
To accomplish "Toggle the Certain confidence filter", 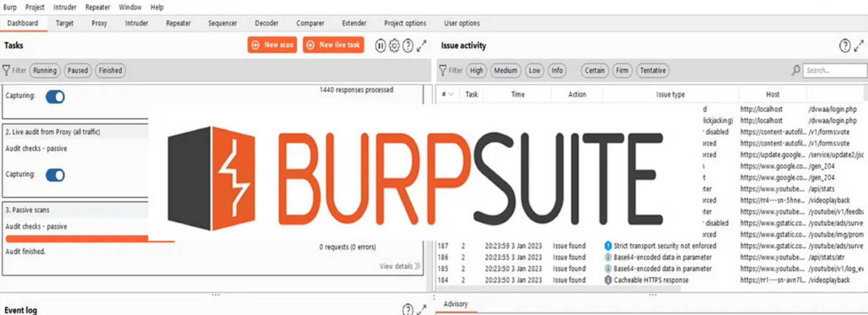I will 594,71.
